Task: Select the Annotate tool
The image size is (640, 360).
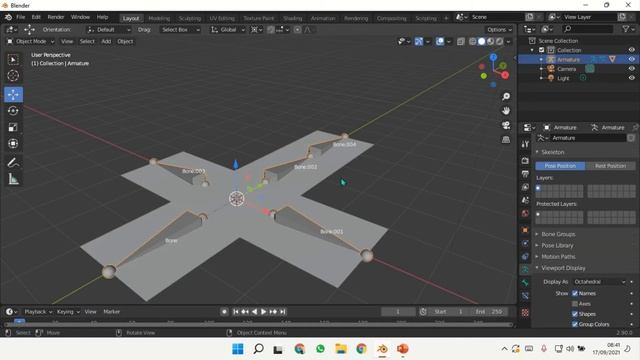Action: click(13, 162)
